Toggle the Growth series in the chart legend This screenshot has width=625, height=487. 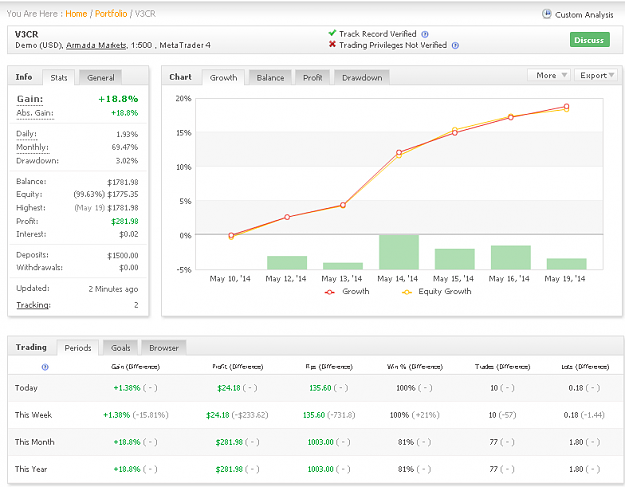tap(347, 292)
